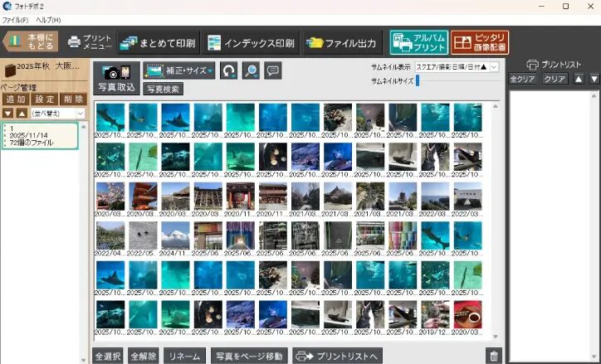The height and width of the screenshot is (364, 601).
Task: Return to bookshelf with 本棚にもどる
Action: coord(31,41)
